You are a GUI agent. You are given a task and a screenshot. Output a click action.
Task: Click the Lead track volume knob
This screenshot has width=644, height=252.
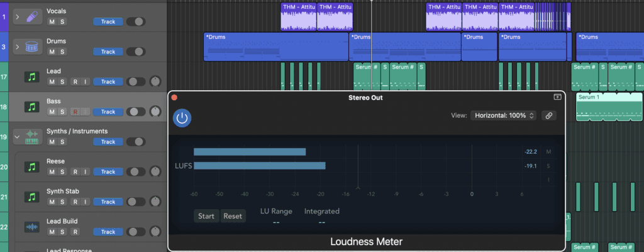coord(155,81)
